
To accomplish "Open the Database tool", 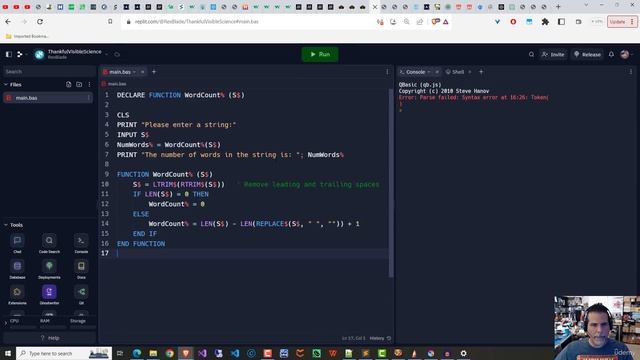I will (x=17, y=269).
